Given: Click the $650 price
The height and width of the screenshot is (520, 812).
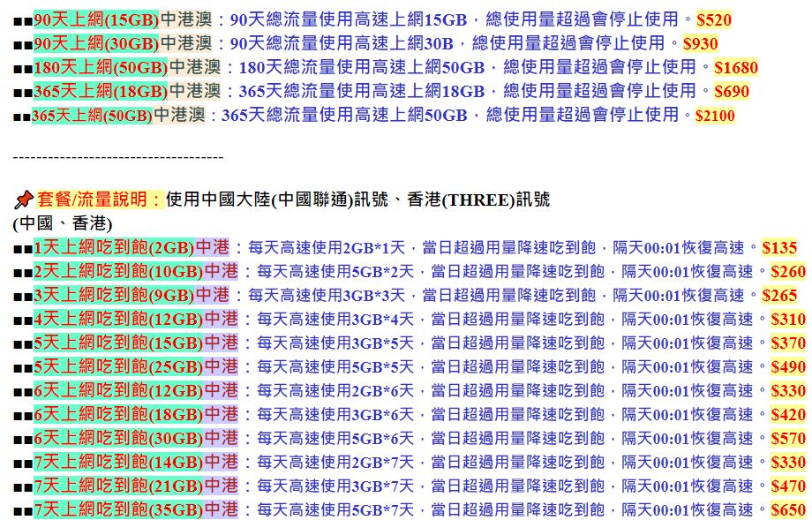Looking at the screenshot, I should coord(788,509).
